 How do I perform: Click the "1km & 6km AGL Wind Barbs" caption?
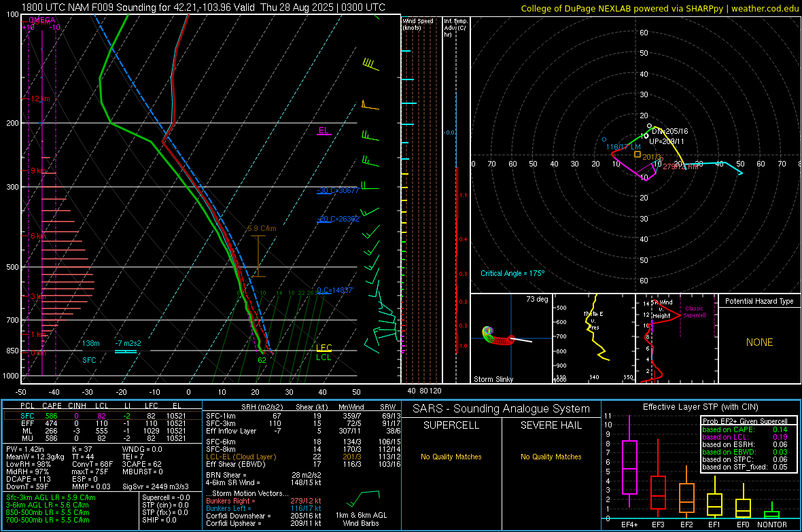[361, 519]
